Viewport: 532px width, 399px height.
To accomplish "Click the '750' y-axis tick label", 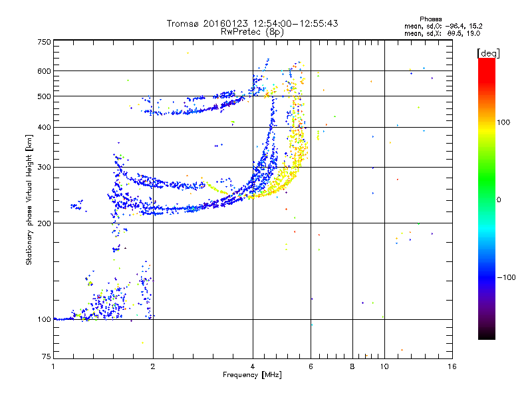I will [44, 42].
